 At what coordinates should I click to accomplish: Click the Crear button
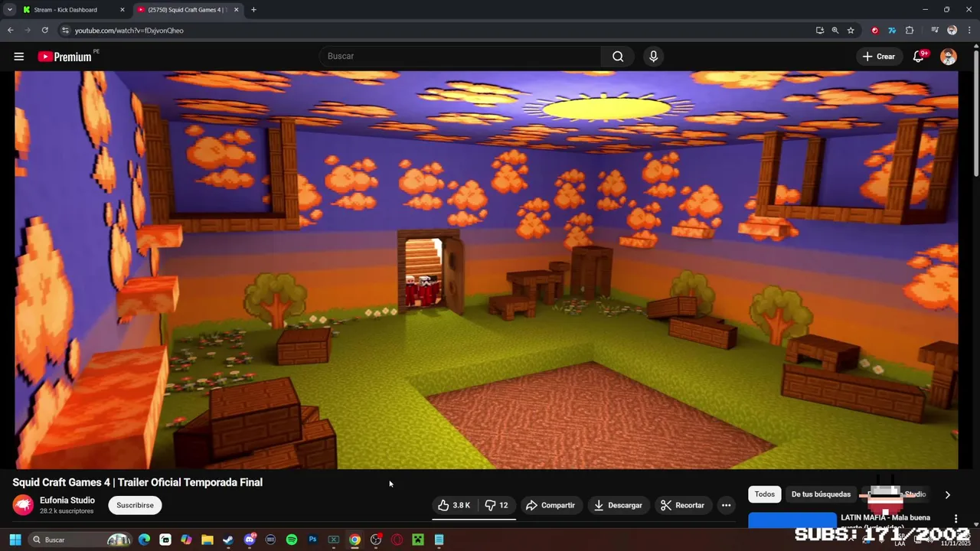(x=878, y=57)
